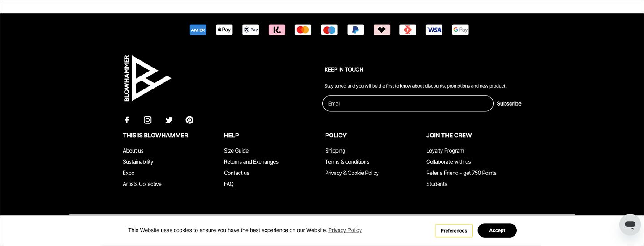
Task: Open the Loyalty Program page
Action: pos(445,151)
